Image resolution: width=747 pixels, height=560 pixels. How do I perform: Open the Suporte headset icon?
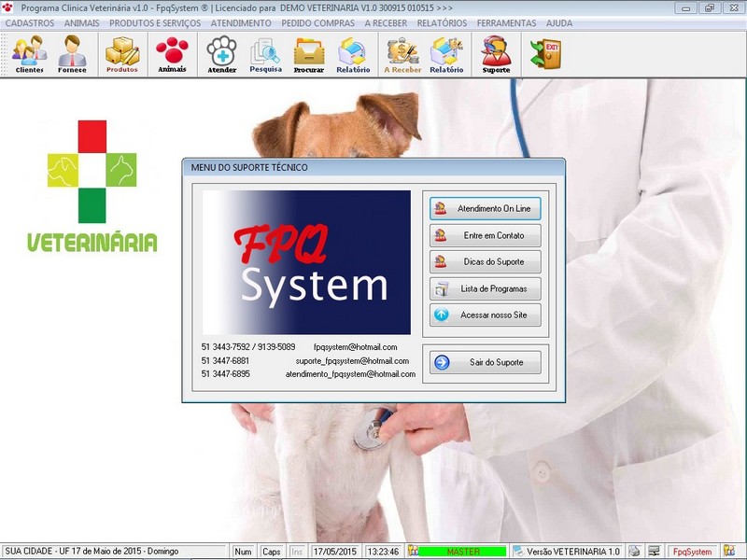(x=496, y=54)
